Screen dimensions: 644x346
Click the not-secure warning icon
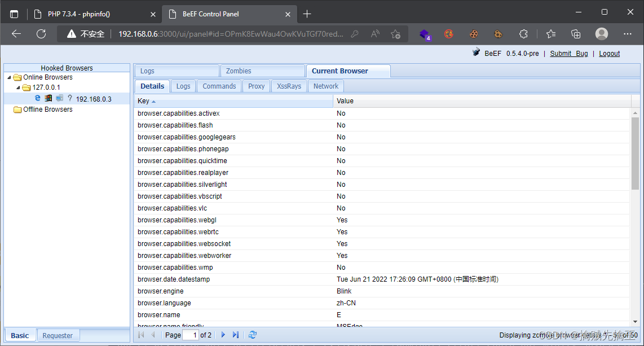tap(72, 34)
